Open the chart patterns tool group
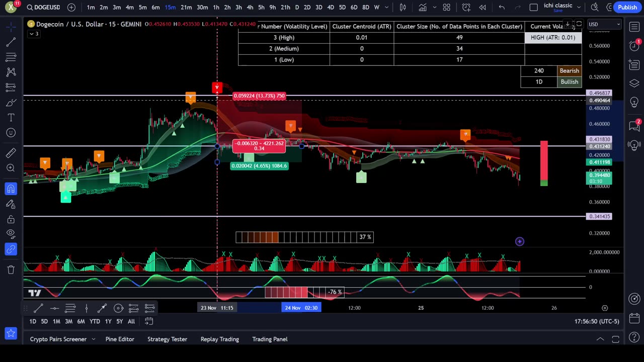The height and width of the screenshot is (362, 644). pyautogui.click(x=11, y=72)
